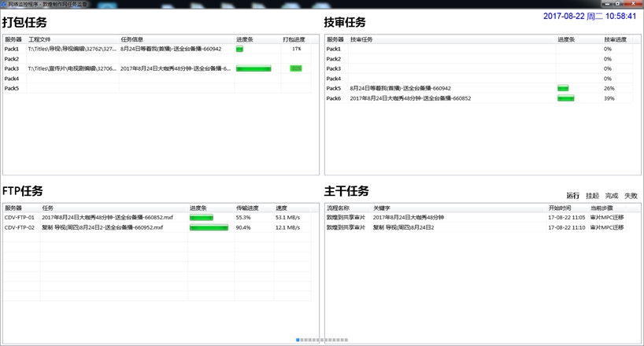Select Pack1 in the 技审任务 list
The width and height of the screenshot is (644, 346).
(334, 49)
